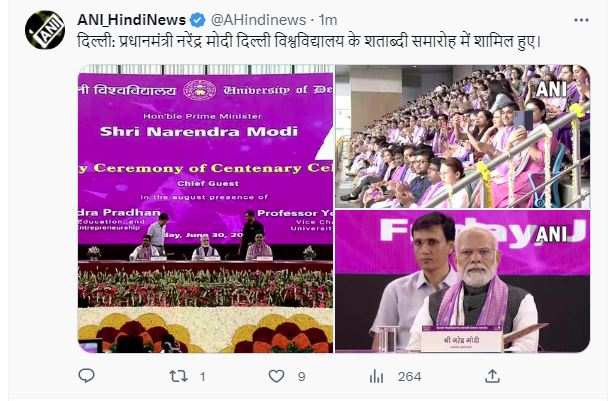The image size is (614, 401).
Task: Click the Shri Narendra Modi banner text
Action: coord(199,132)
